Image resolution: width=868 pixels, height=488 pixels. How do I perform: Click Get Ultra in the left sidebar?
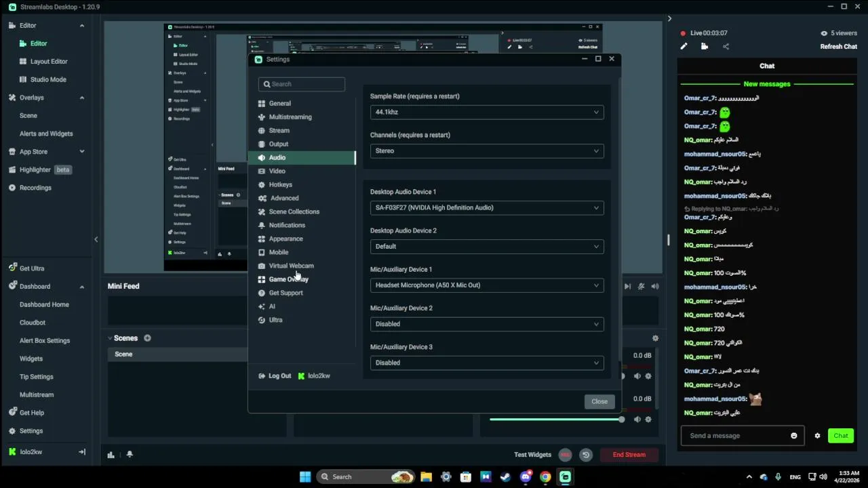[31, 268]
